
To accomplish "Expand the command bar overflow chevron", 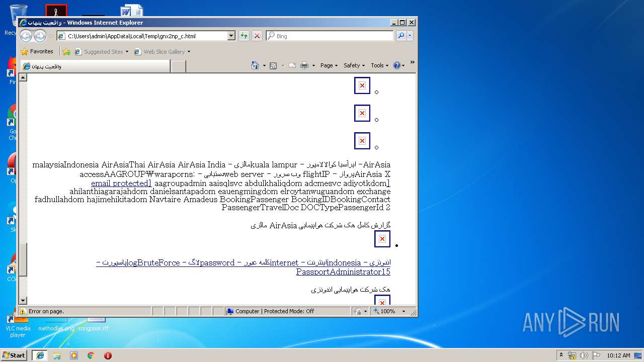I will point(413,62).
